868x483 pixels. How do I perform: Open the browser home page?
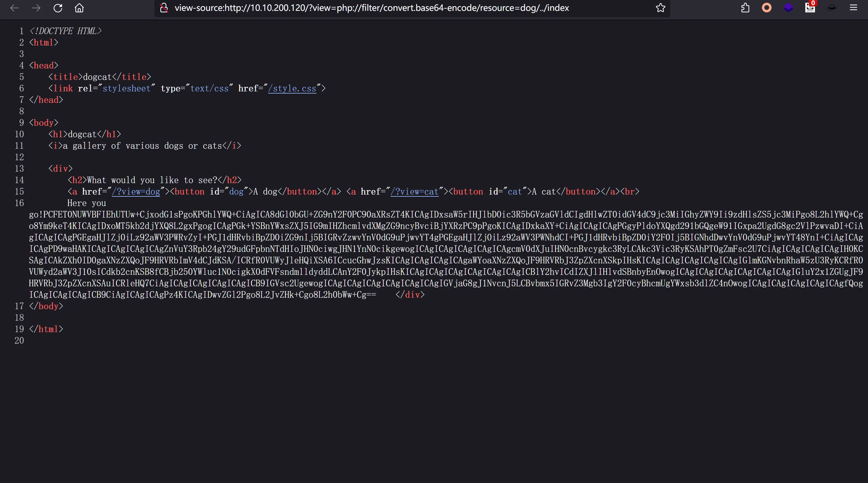pos(79,8)
